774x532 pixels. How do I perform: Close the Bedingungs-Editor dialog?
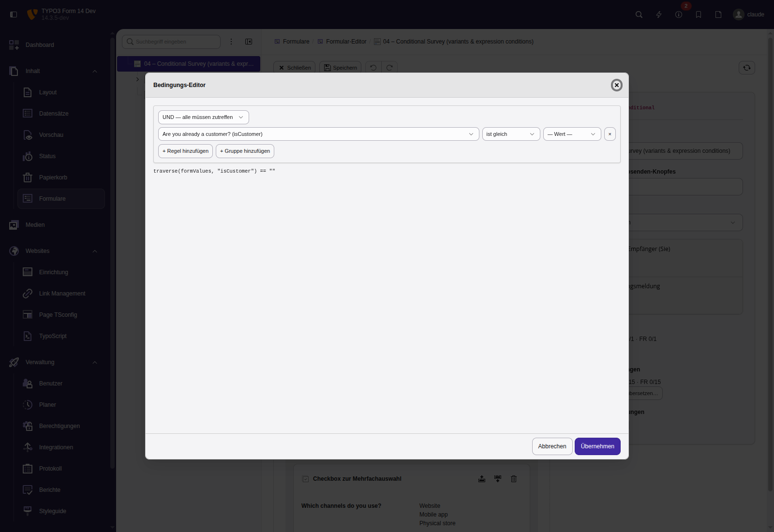[617, 85]
